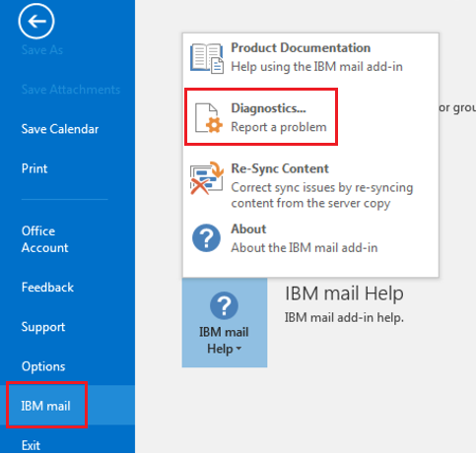Click 'IBM mail add-in help.' description
This screenshot has width=476, height=456.
click(x=344, y=318)
